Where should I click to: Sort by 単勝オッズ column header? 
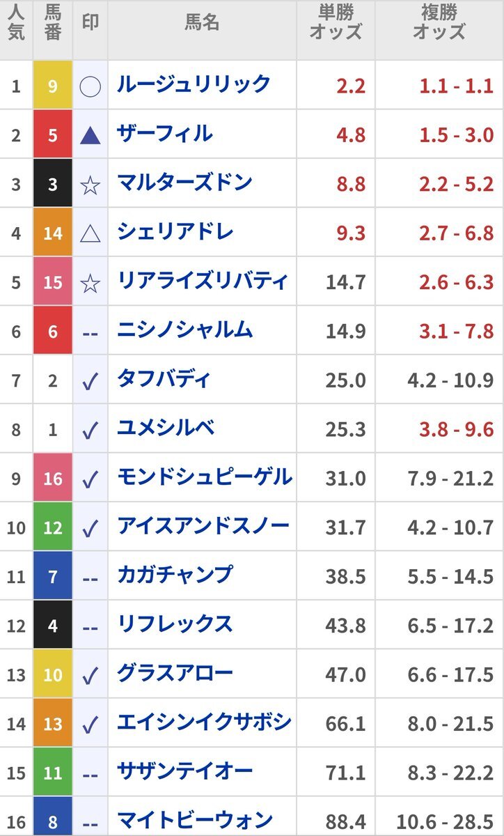(336, 22)
